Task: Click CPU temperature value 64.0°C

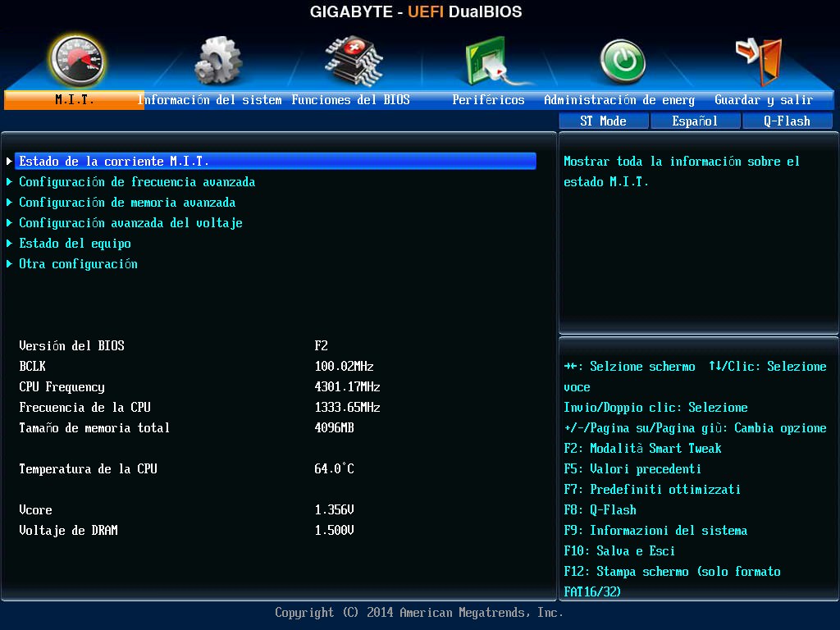Action: [335, 468]
